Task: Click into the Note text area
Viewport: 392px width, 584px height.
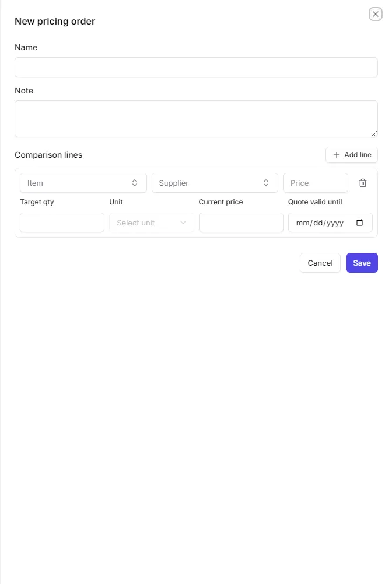Action: 196,119
